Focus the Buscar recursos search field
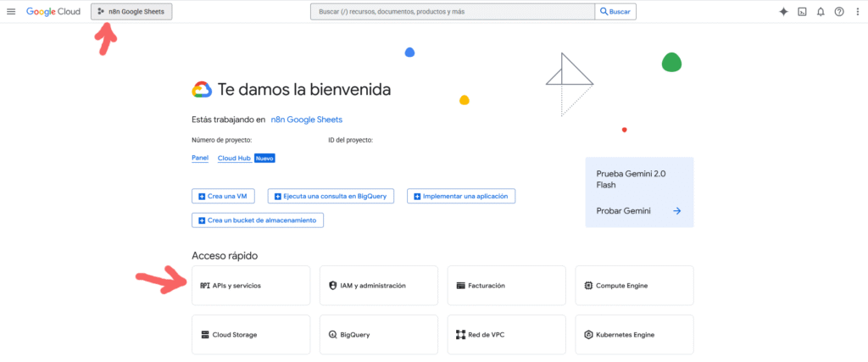The height and width of the screenshot is (362, 868). [453, 12]
